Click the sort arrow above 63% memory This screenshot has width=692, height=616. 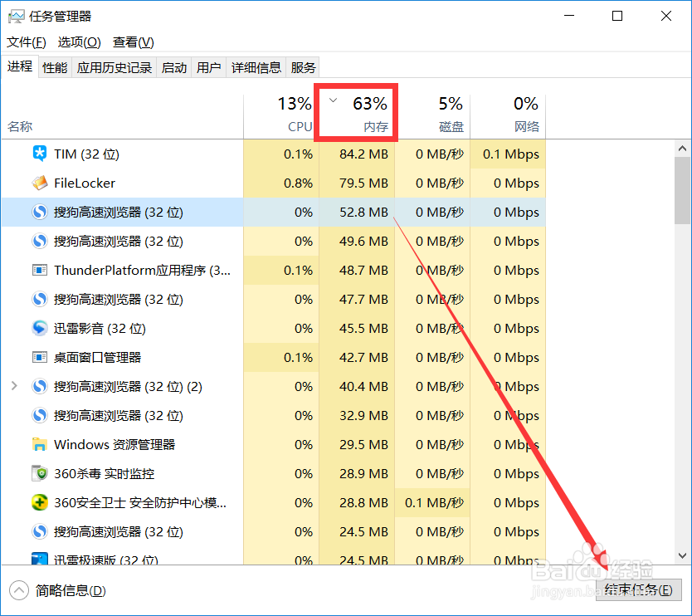334,100
